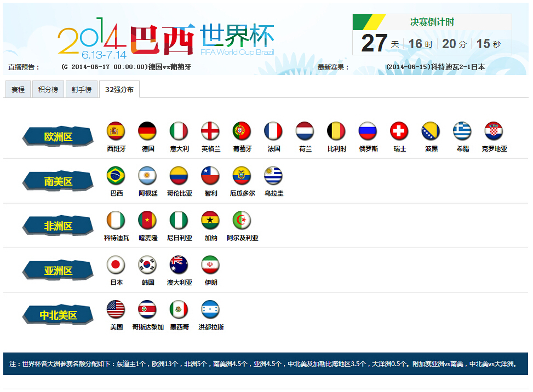533x392 pixels.
Task: Select the Japan flag icon
Action: (x=116, y=266)
